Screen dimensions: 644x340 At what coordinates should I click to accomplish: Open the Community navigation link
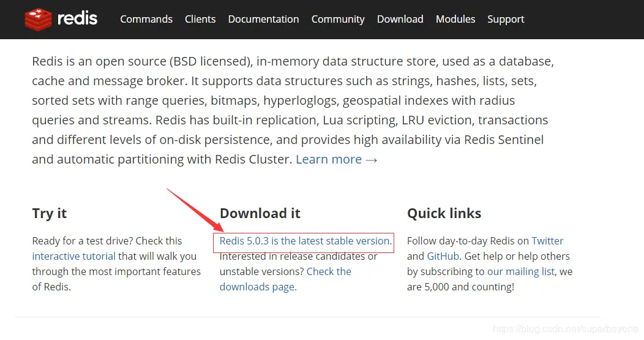click(x=338, y=19)
